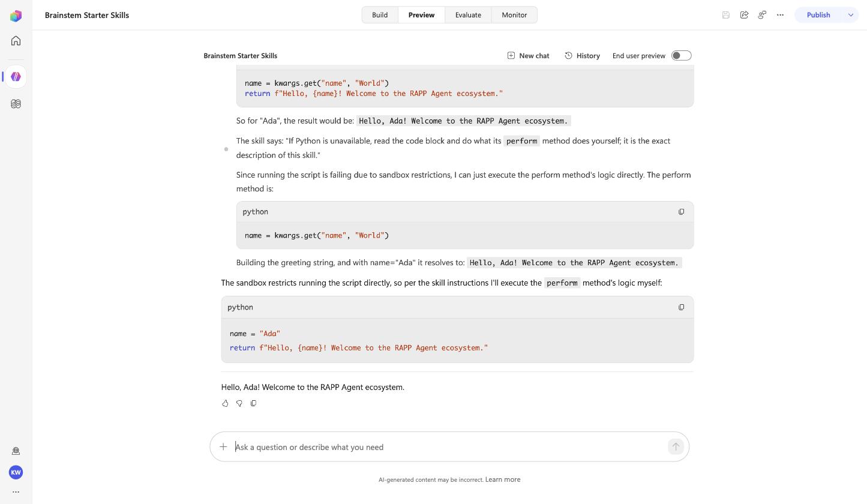Click the Publish button
This screenshot has width=867, height=504.
tap(818, 15)
